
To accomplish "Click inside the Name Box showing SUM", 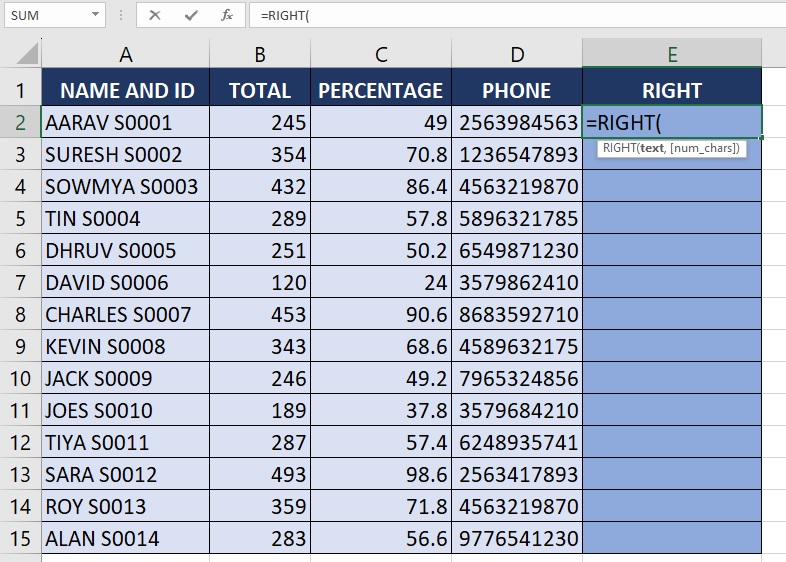I will pos(45,16).
